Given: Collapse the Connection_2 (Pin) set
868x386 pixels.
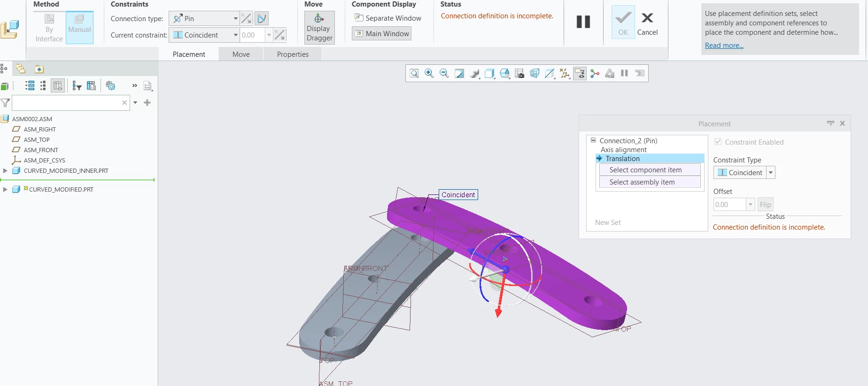Looking at the screenshot, I should point(593,140).
